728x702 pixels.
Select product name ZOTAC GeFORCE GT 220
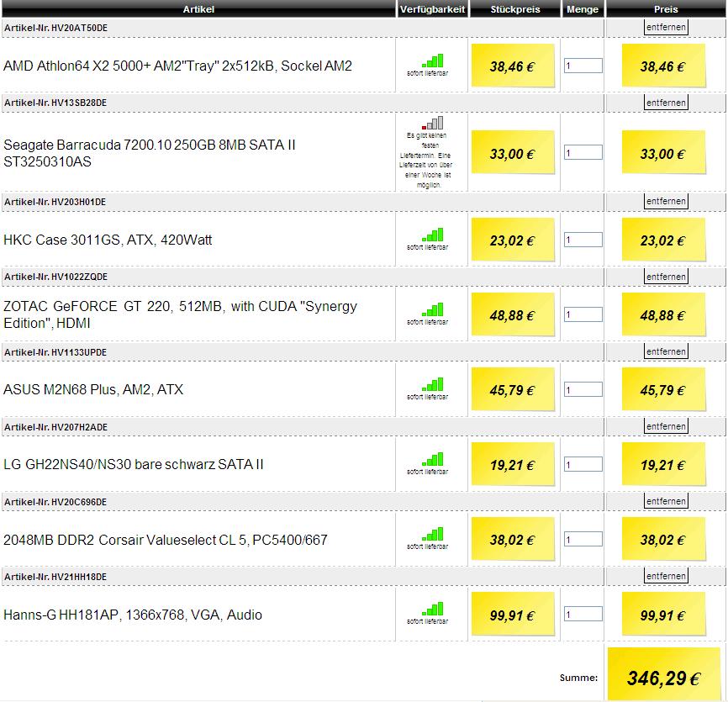pos(180,314)
